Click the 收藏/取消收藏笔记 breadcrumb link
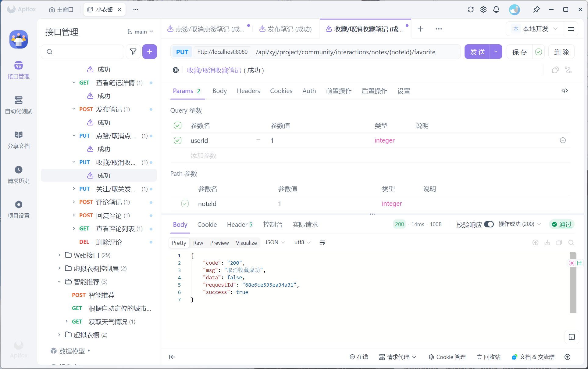This screenshot has width=588, height=369. click(x=214, y=71)
